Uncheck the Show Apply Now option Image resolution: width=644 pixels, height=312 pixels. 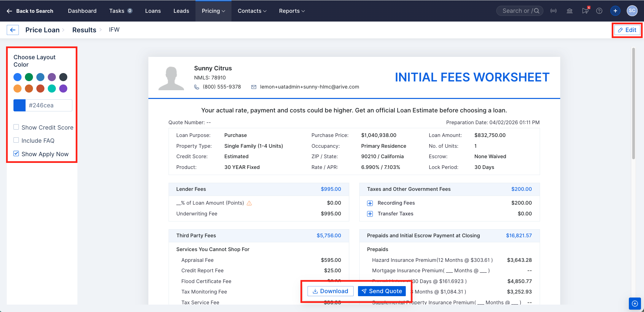(x=16, y=153)
